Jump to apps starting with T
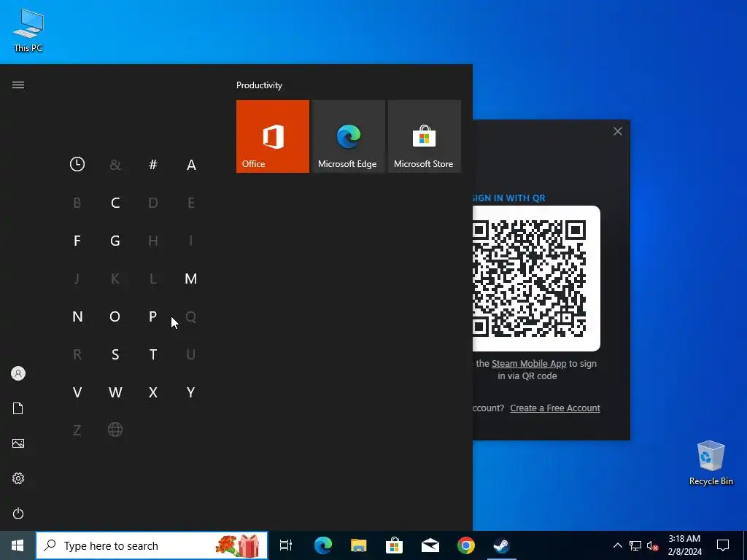Screen dimensions: 747x560 [x=153, y=354]
